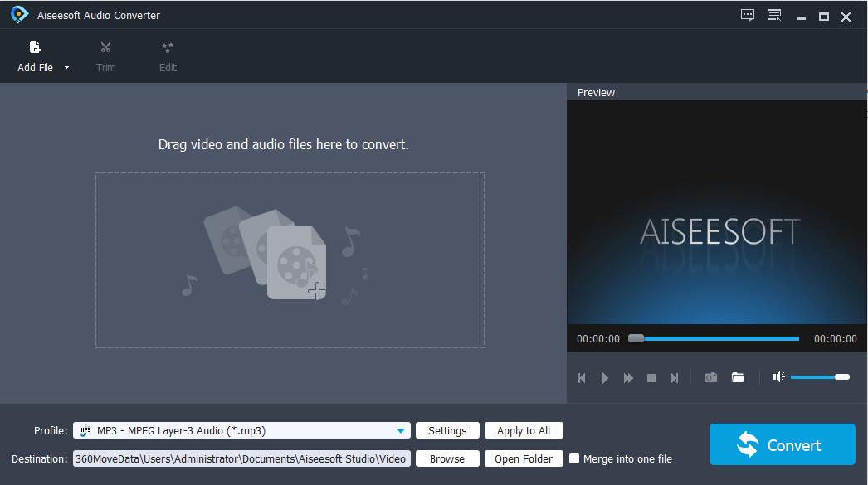Skip forward to the next frame
The height and width of the screenshot is (485, 868).
675,377
